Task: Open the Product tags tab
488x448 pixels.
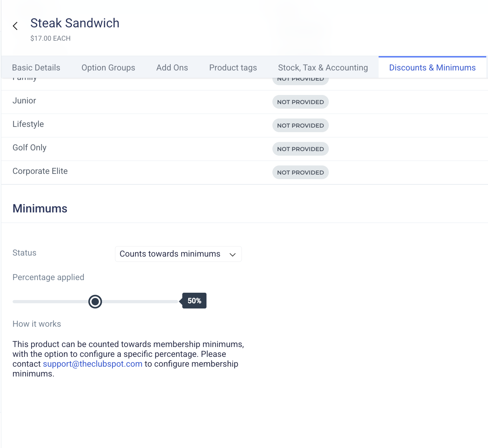Action: click(233, 68)
